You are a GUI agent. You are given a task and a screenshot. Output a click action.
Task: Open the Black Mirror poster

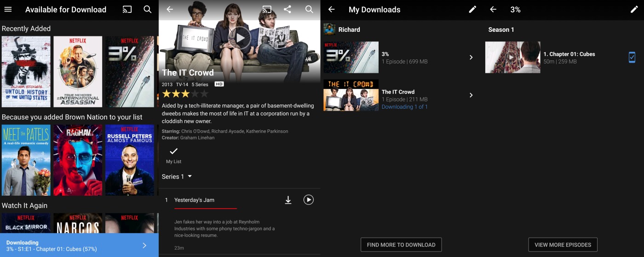pos(26,223)
